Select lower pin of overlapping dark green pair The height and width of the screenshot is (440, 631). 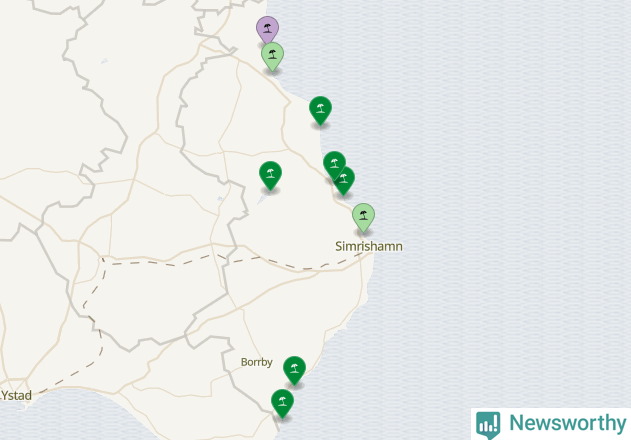tap(345, 182)
